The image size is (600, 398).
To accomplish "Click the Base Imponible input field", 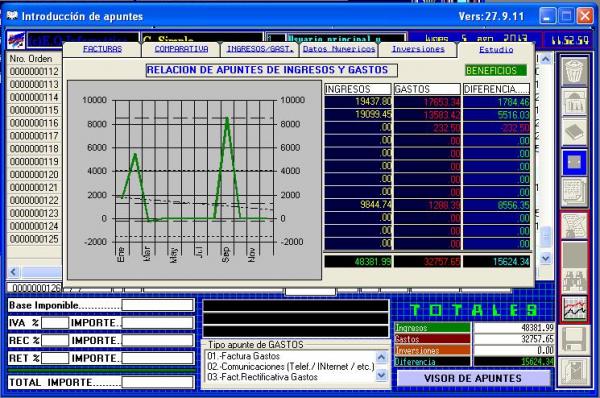I will (x=157, y=305).
